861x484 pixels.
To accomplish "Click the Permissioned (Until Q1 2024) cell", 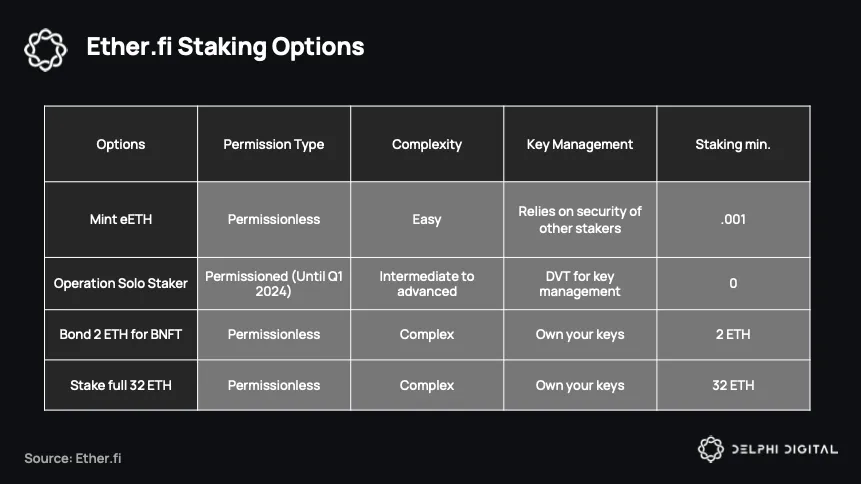I will [273, 283].
